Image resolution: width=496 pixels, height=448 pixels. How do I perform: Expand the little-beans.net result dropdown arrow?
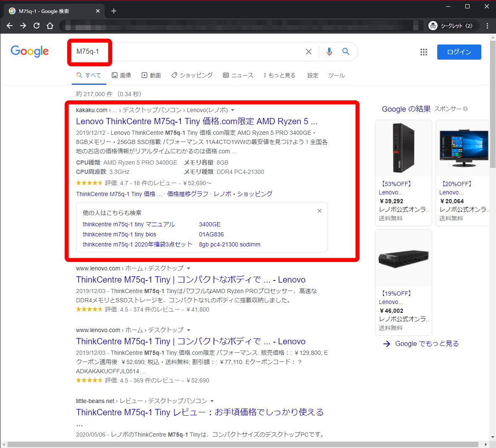tap(212, 401)
